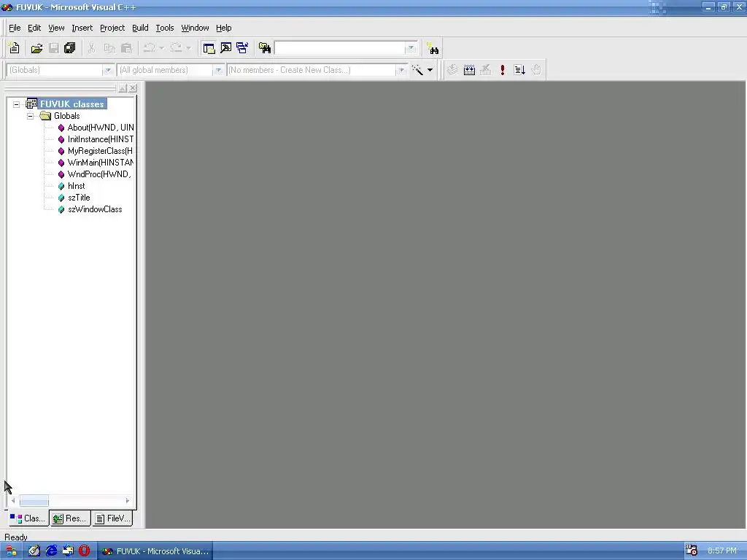
Task: Open the View menu
Action: coord(56,28)
